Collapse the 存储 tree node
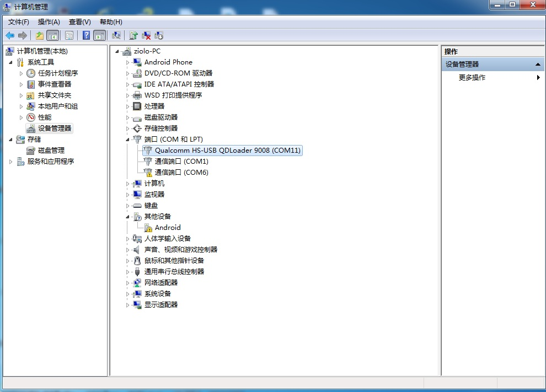 tap(10, 139)
